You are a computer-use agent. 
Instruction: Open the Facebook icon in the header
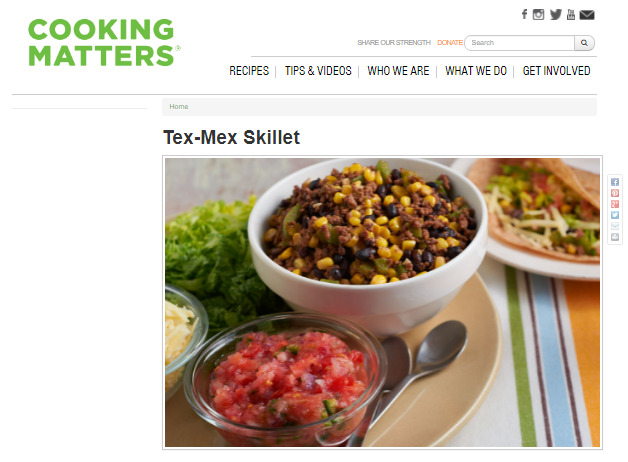click(x=524, y=15)
